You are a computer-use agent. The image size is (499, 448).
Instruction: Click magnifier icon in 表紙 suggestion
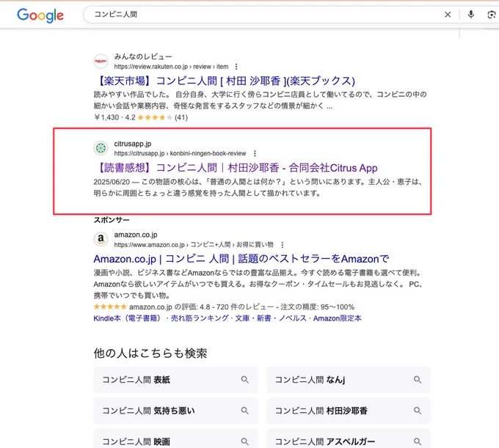tap(244, 380)
